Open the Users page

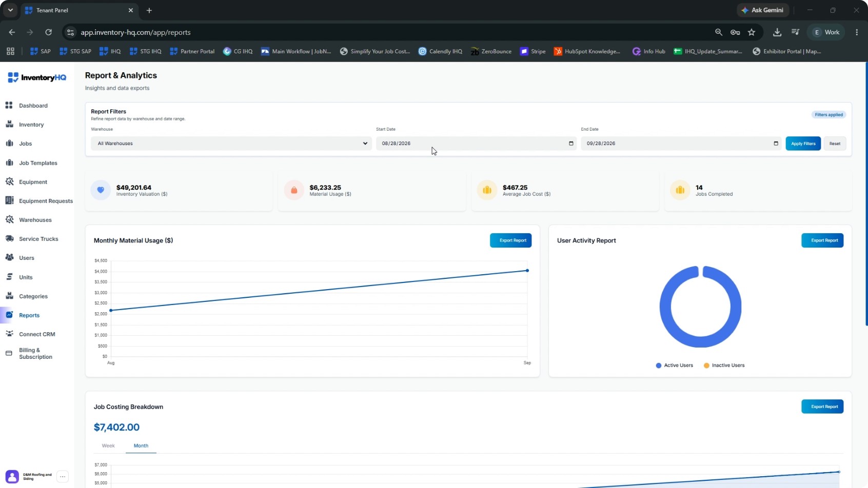coord(26,258)
